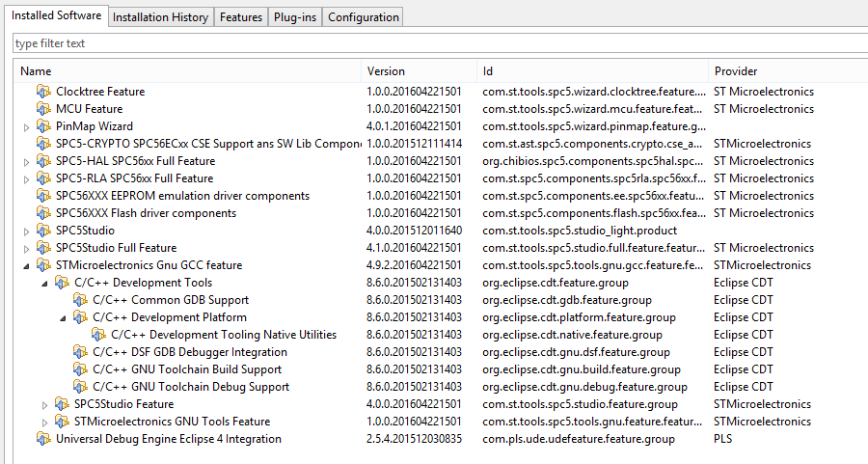Image resolution: width=868 pixels, height=464 pixels.
Task: Click version 1.0.0.201512111414 cell
Action: (x=414, y=144)
